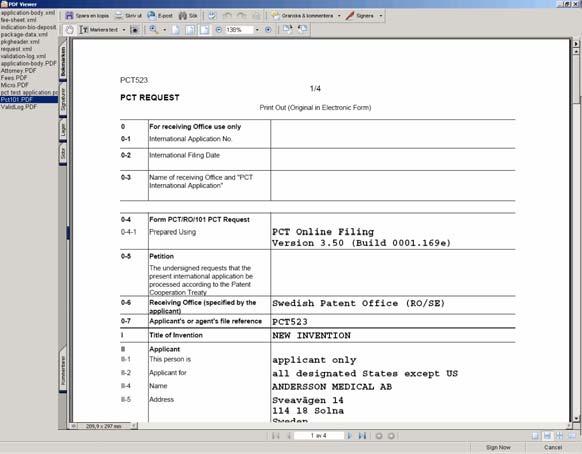
Task: Go to the last page arrow
Action: 363,436
